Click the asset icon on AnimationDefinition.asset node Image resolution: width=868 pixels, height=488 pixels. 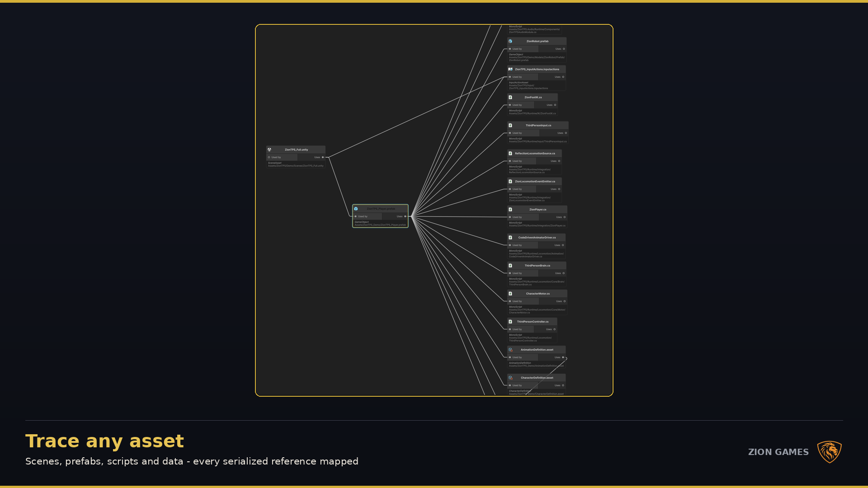point(510,349)
